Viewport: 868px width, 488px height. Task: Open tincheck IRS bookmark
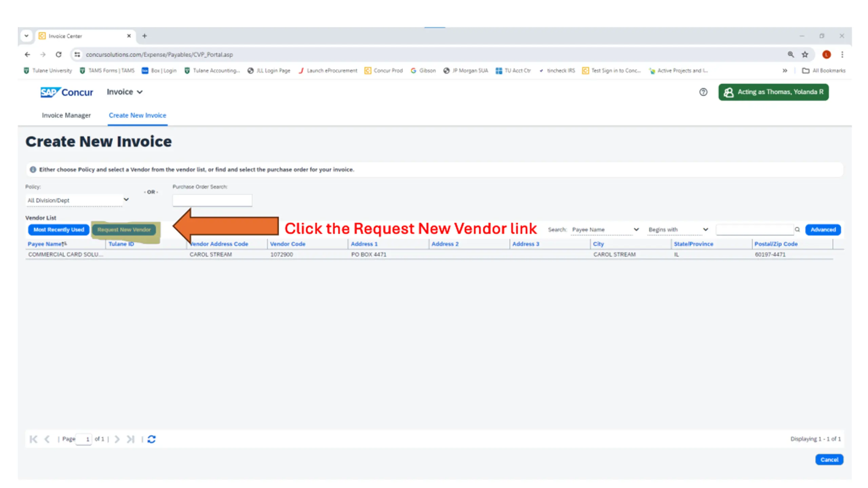tap(557, 70)
